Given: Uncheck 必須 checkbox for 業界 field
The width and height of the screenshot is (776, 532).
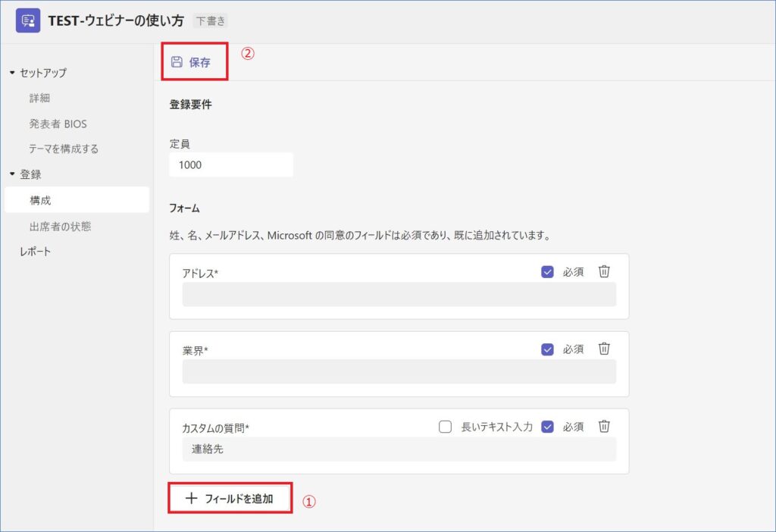Looking at the screenshot, I should [x=547, y=349].
